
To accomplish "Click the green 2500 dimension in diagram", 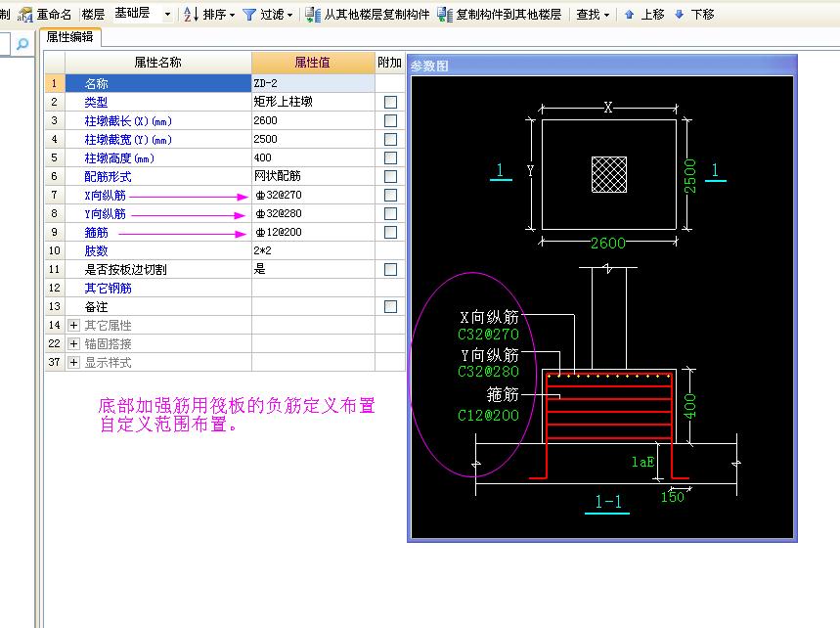I will tap(690, 176).
